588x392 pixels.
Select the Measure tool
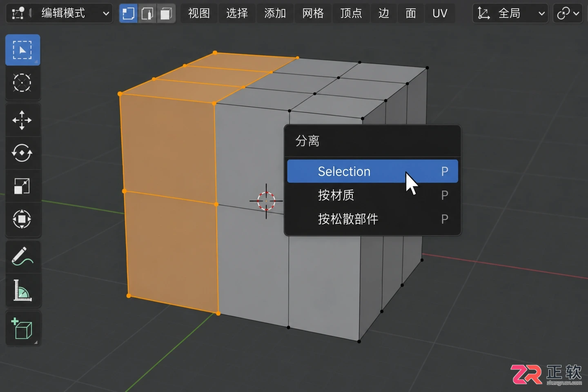coord(22,290)
